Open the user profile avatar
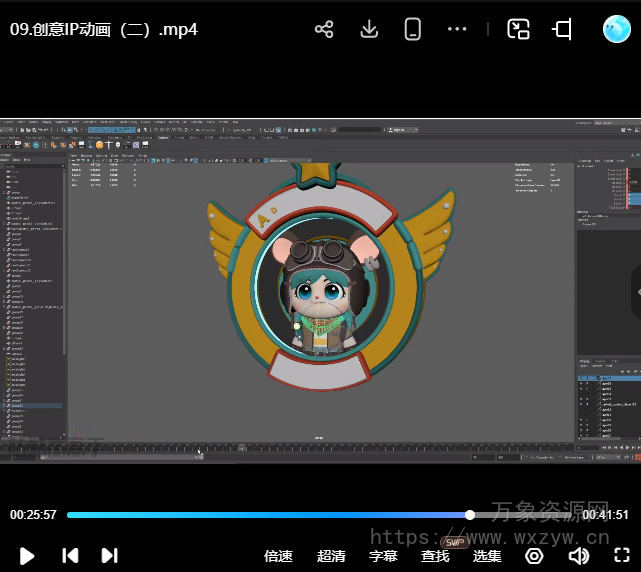The height and width of the screenshot is (572, 641). 616,29
